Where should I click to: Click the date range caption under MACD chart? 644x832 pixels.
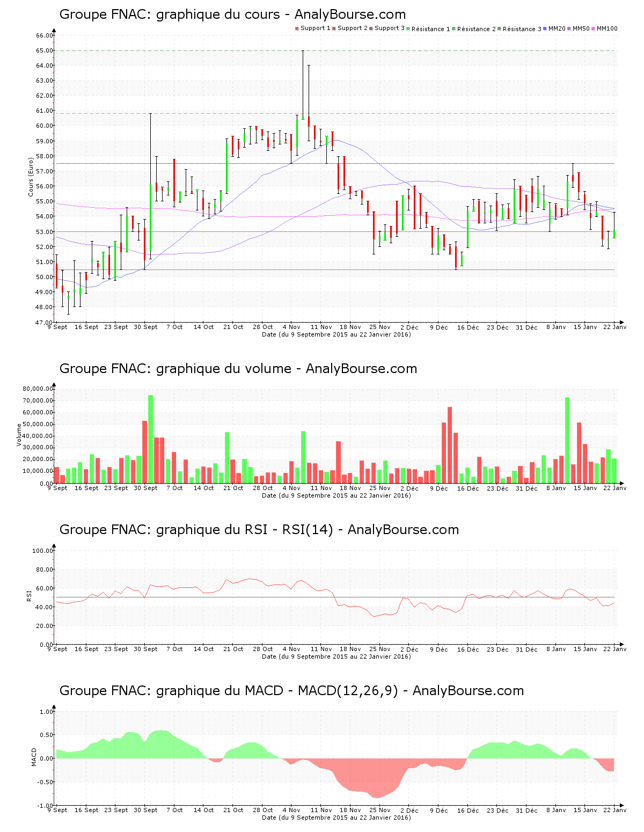click(x=336, y=818)
